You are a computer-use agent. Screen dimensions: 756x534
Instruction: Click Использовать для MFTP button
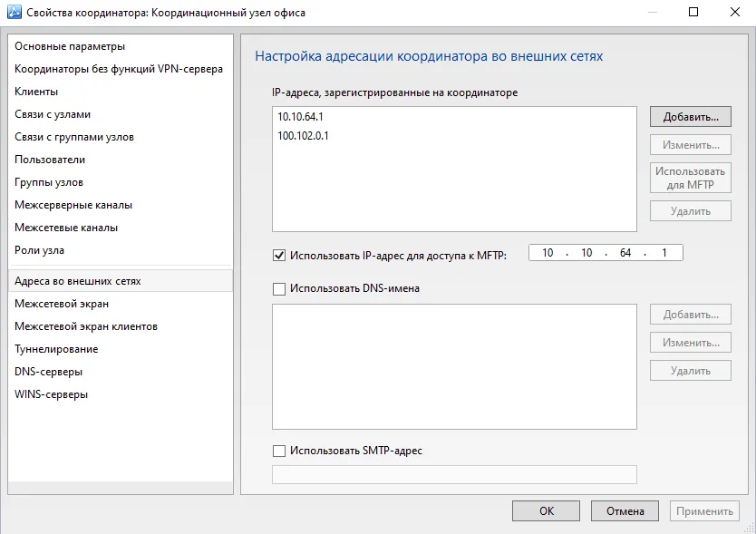691,178
